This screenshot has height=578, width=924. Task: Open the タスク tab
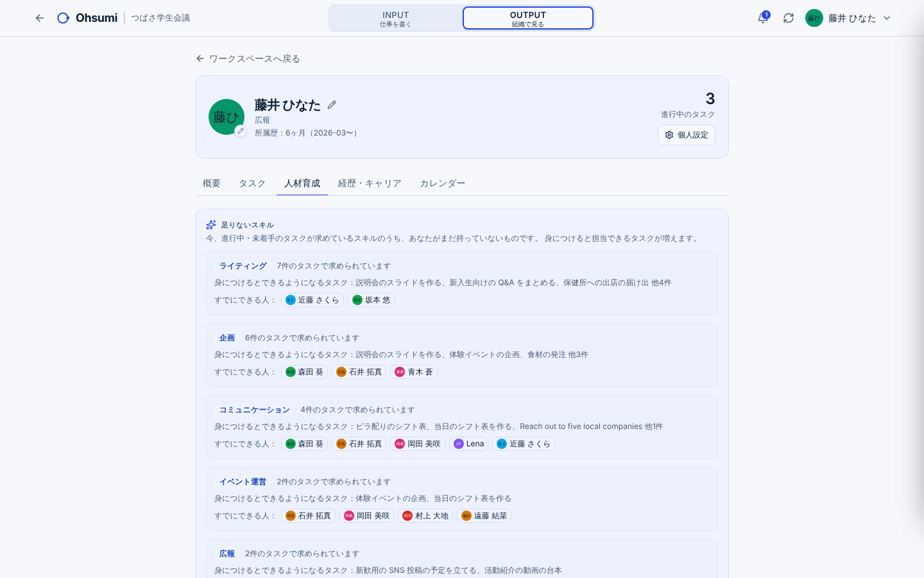click(x=252, y=184)
